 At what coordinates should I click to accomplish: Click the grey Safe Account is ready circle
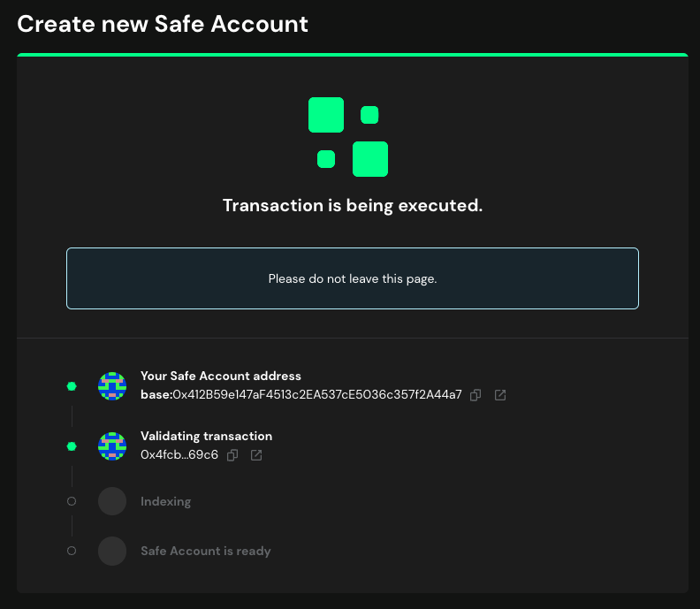[112, 551]
